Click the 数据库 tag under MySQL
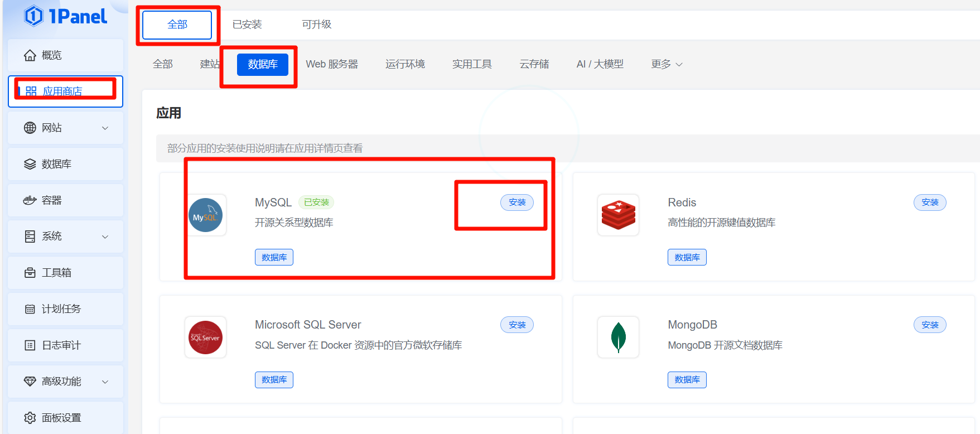This screenshot has width=980, height=434. 274,257
